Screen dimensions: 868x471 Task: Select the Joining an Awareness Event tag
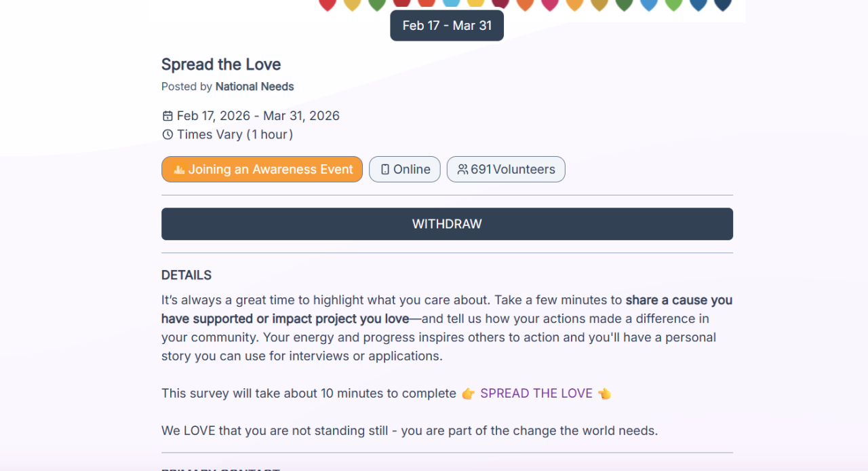pyautogui.click(x=262, y=170)
